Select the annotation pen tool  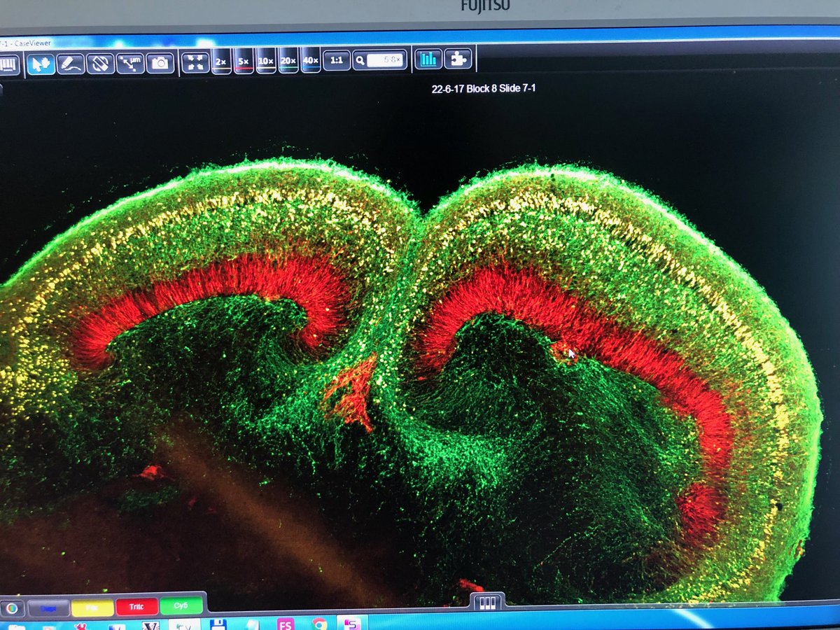[71, 64]
